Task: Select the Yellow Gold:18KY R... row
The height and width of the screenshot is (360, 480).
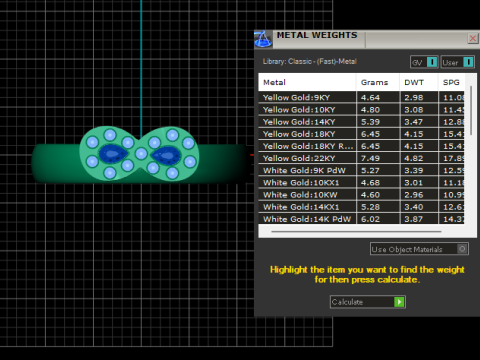Action: tap(361, 146)
